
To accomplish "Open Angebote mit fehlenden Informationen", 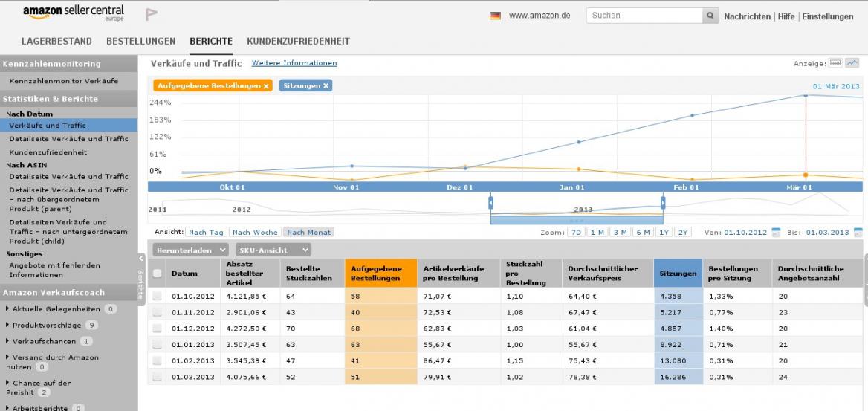I will tap(55, 270).
